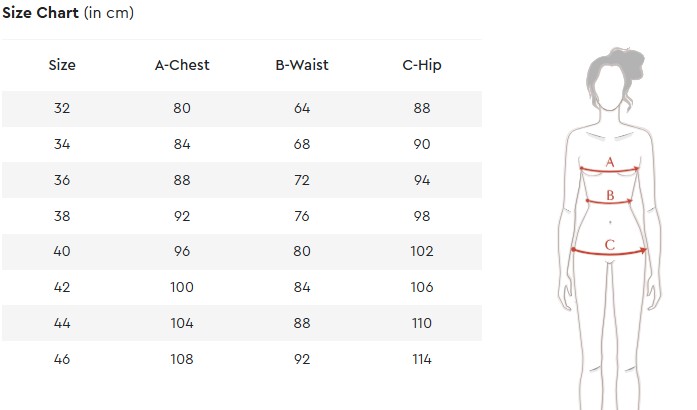Click hip value 114 in size 46 row
Viewport: 697px width, 410px height.
click(x=422, y=359)
